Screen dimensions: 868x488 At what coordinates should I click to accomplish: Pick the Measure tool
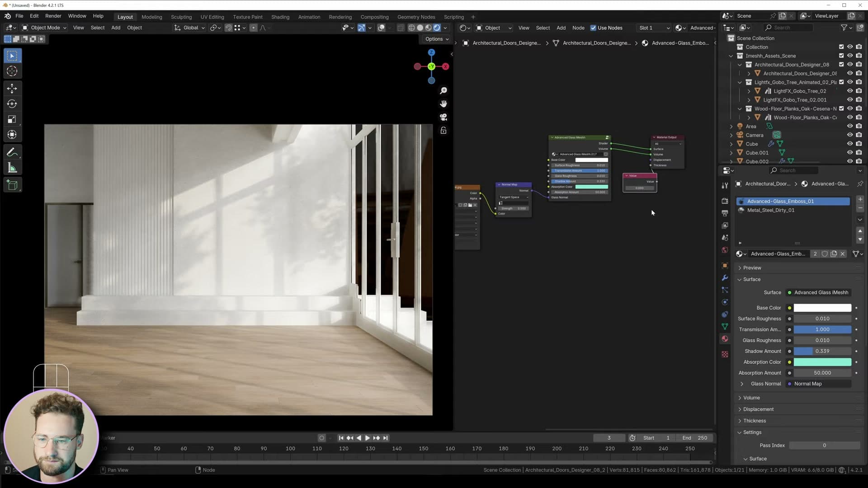(12, 168)
